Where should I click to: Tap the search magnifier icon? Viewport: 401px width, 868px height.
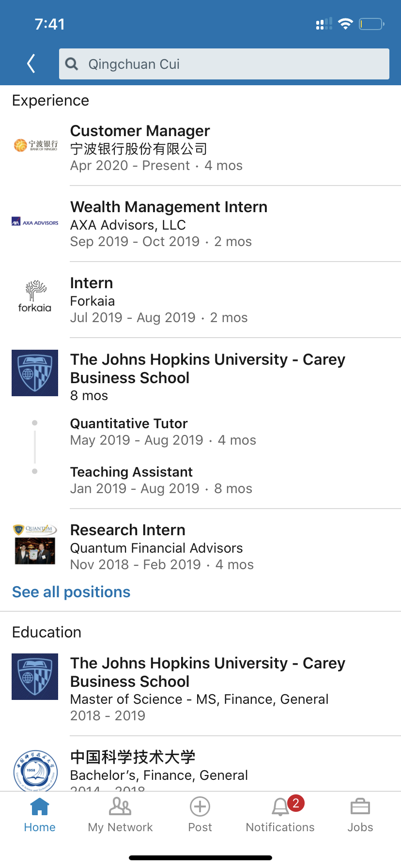point(72,64)
